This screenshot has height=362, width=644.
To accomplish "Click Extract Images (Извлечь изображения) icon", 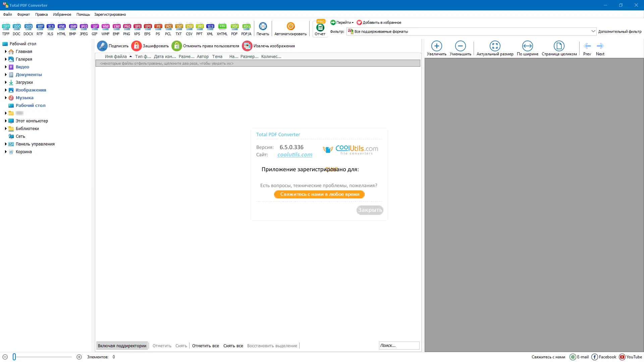I will pyautogui.click(x=247, y=46).
